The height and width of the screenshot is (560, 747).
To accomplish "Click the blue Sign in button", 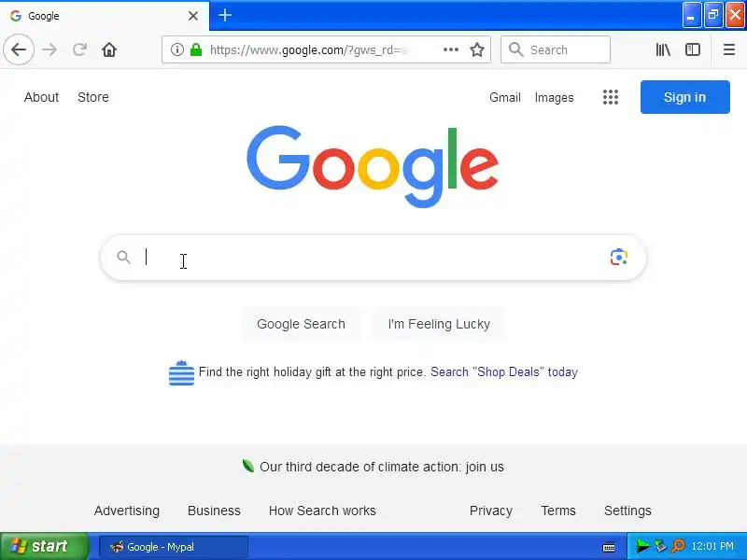I will pos(684,97).
